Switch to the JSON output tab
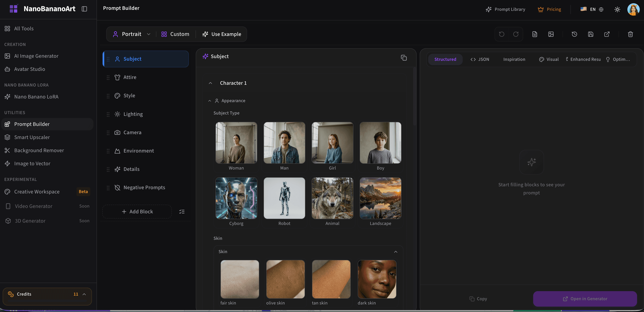This screenshot has height=312, width=644. coord(480,59)
